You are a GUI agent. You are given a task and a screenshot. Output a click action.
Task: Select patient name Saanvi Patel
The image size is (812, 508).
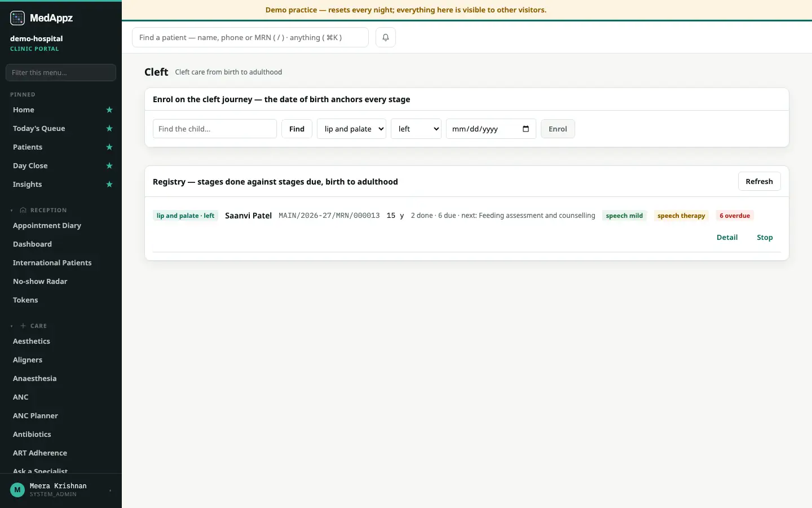tap(248, 216)
